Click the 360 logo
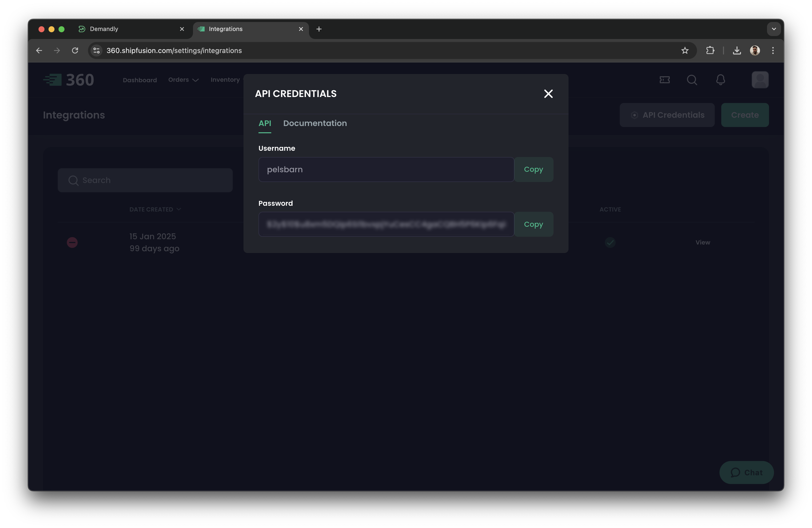The height and width of the screenshot is (528, 812). coord(68,79)
